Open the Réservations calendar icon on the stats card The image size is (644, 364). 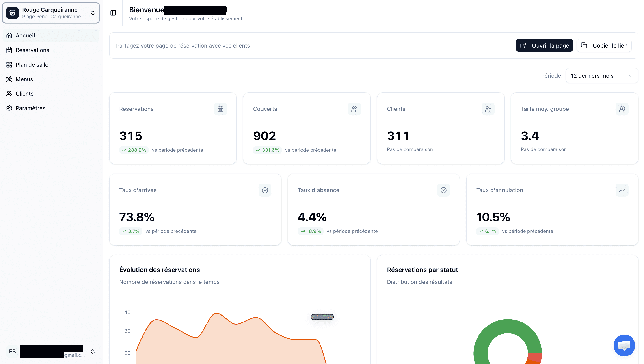[220, 109]
